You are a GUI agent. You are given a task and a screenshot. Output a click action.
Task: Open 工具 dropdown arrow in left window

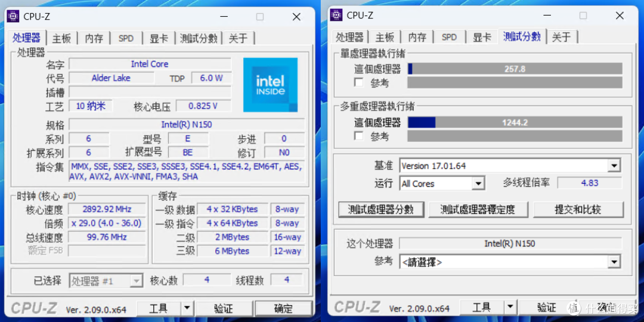187,308
